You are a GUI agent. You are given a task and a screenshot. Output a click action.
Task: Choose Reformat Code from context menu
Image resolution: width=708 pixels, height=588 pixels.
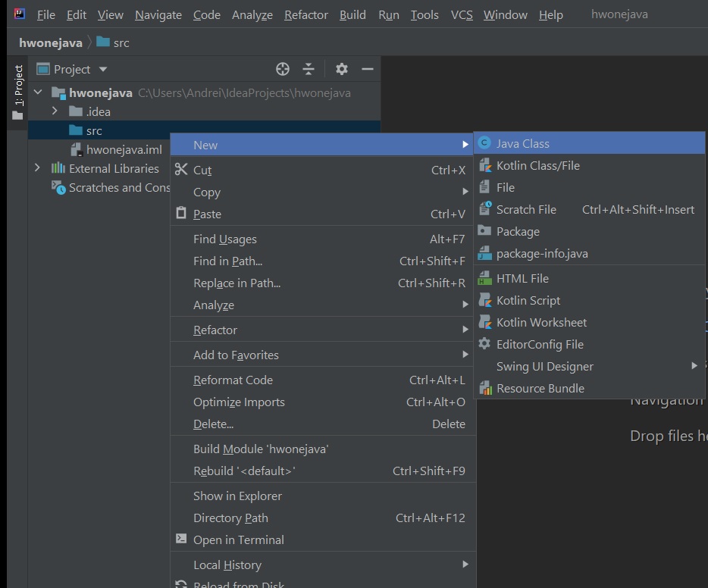coord(323,380)
